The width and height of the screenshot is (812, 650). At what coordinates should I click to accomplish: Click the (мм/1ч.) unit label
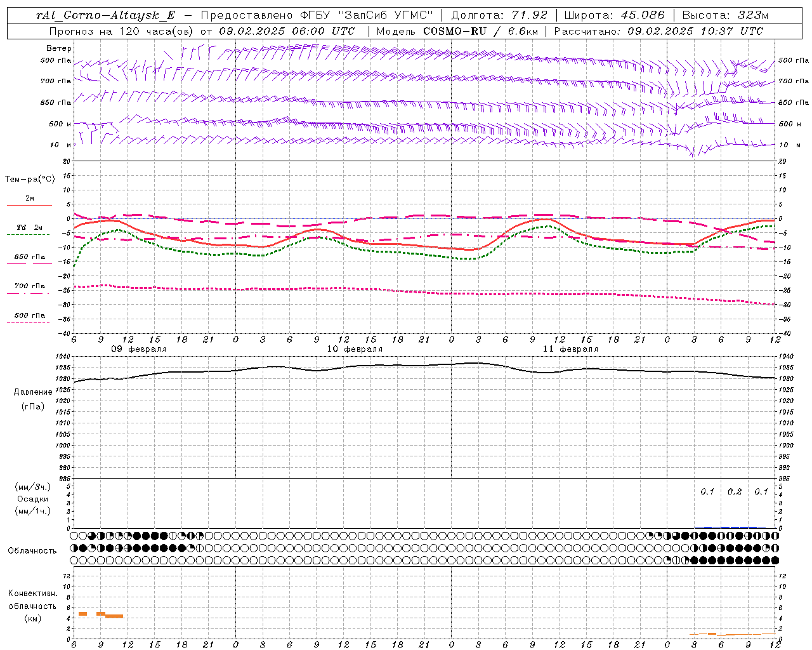pos(33,511)
